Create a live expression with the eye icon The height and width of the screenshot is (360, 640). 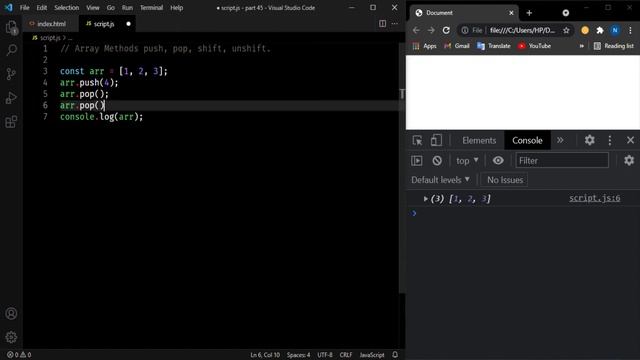coord(498,160)
